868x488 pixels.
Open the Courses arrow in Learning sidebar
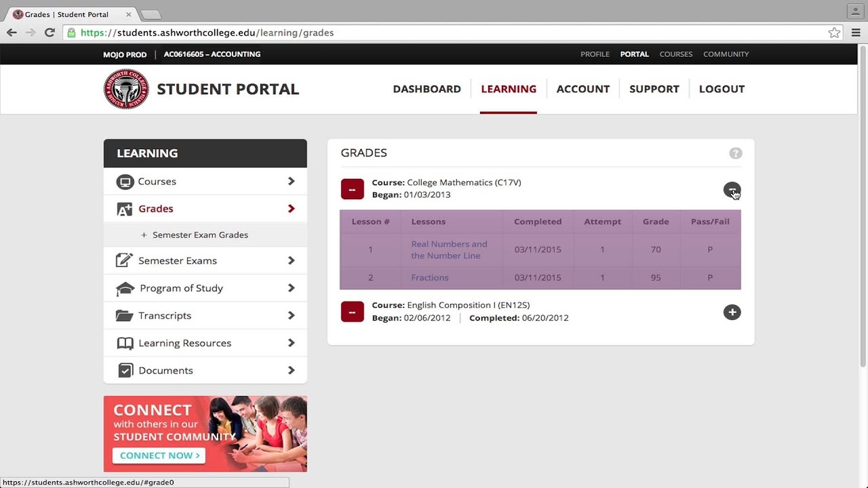291,182
